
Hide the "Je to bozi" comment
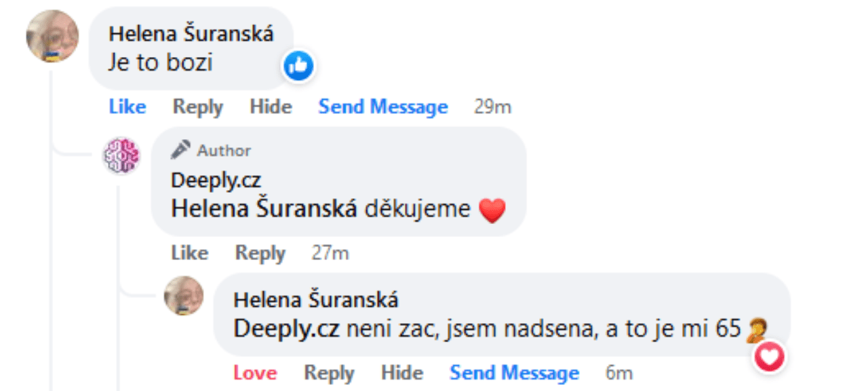point(271,107)
